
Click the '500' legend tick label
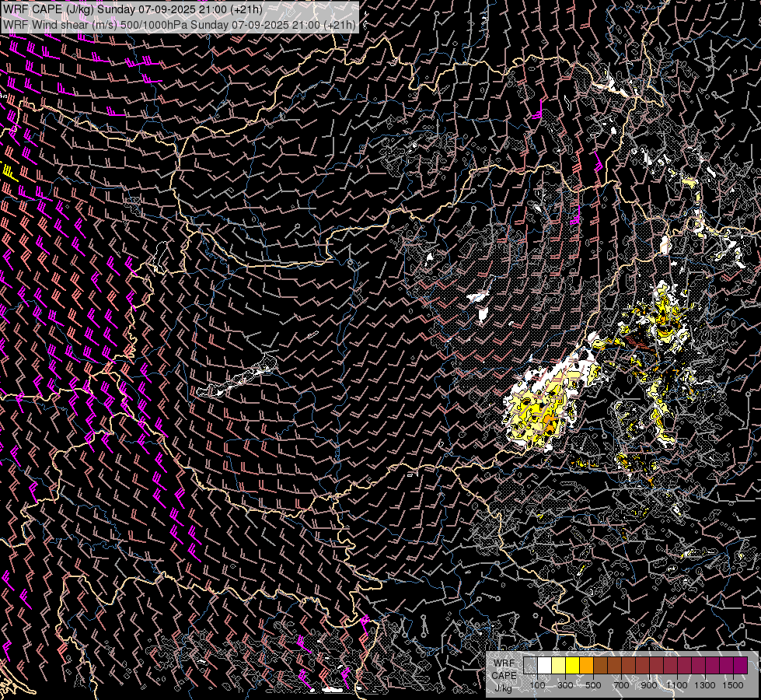tap(594, 685)
